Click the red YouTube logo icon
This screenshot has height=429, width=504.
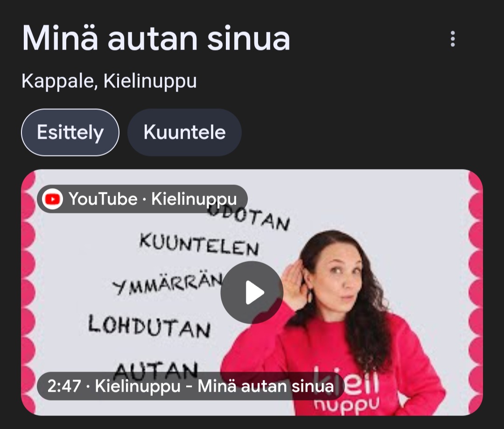click(52, 199)
